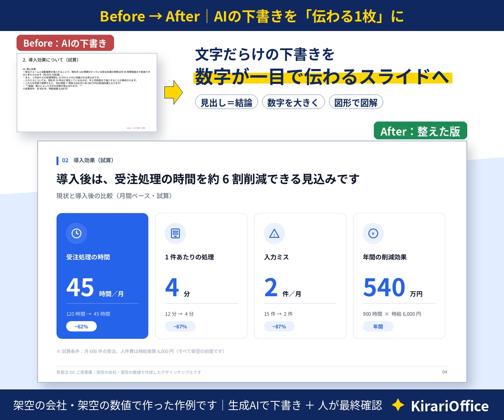Click the 年間の削減効果 card label
Viewport: 504px width, 420px height.
coord(385,257)
